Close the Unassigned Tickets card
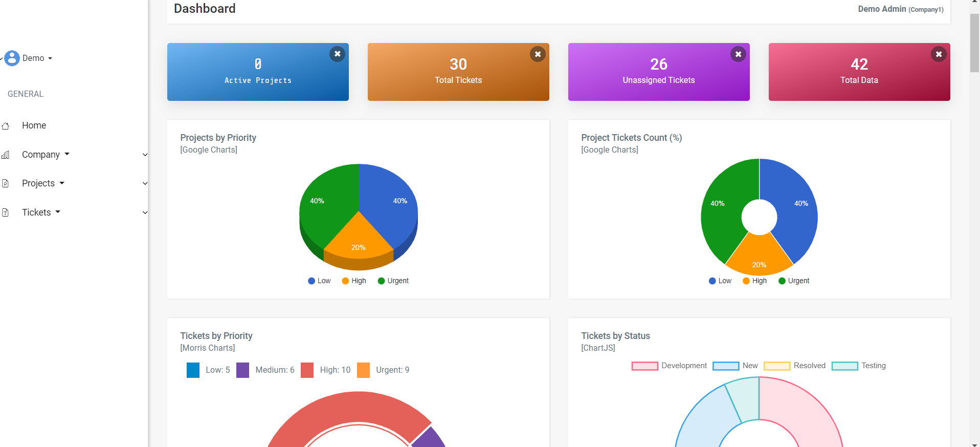 click(x=738, y=54)
